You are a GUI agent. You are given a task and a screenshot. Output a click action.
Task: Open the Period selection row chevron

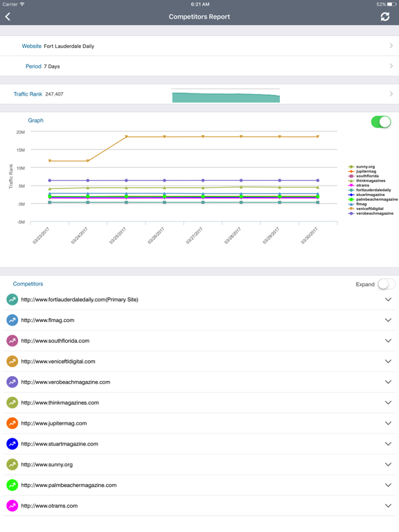click(391, 66)
